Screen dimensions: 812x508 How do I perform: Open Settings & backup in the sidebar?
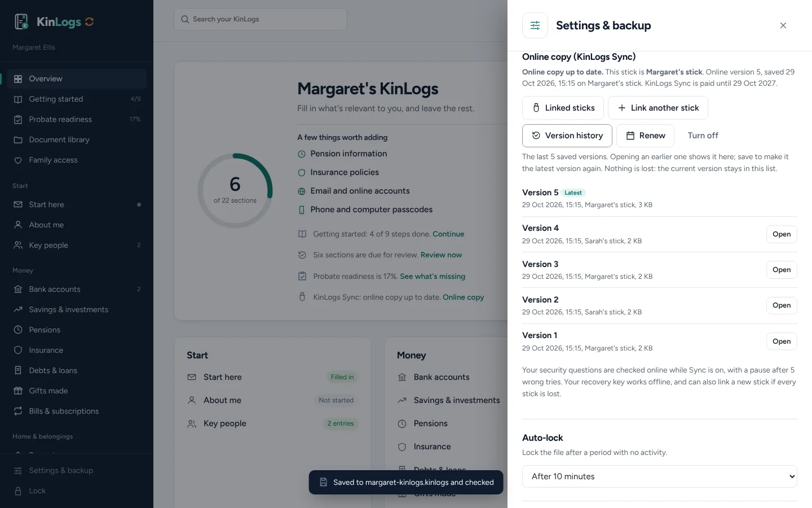coord(77,471)
